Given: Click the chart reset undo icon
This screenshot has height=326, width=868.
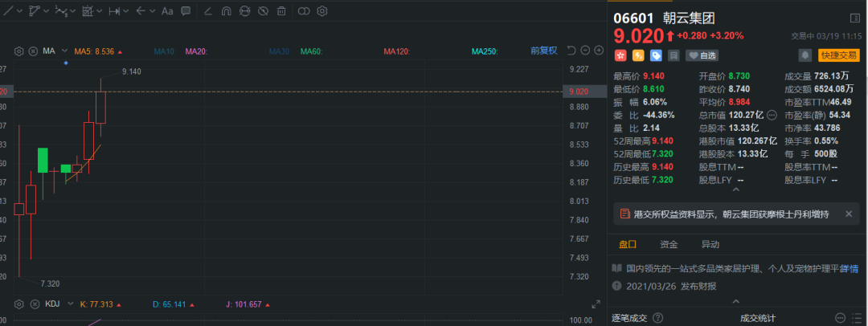Looking at the screenshot, I should 572,51.
